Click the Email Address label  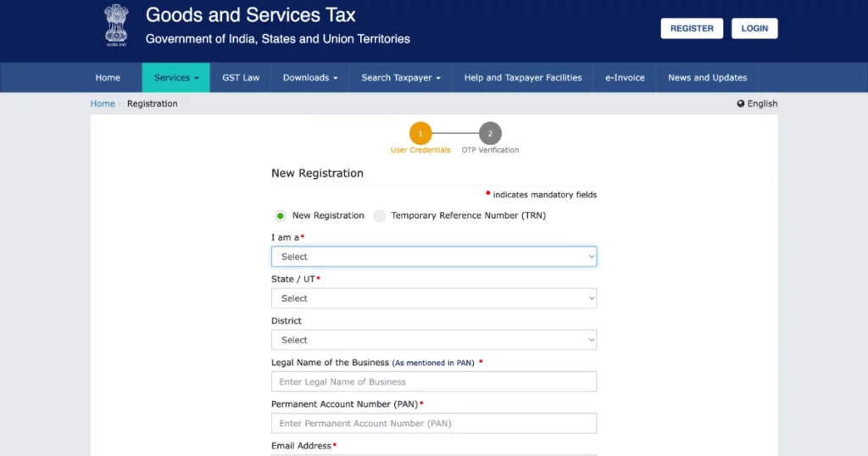pos(301,446)
